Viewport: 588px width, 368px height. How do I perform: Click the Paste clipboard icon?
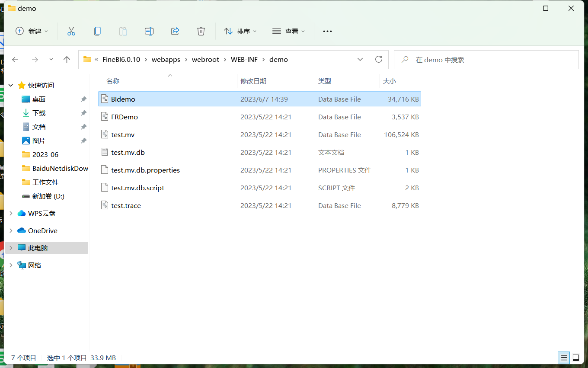pyautogui.click(x=123, y=31)
